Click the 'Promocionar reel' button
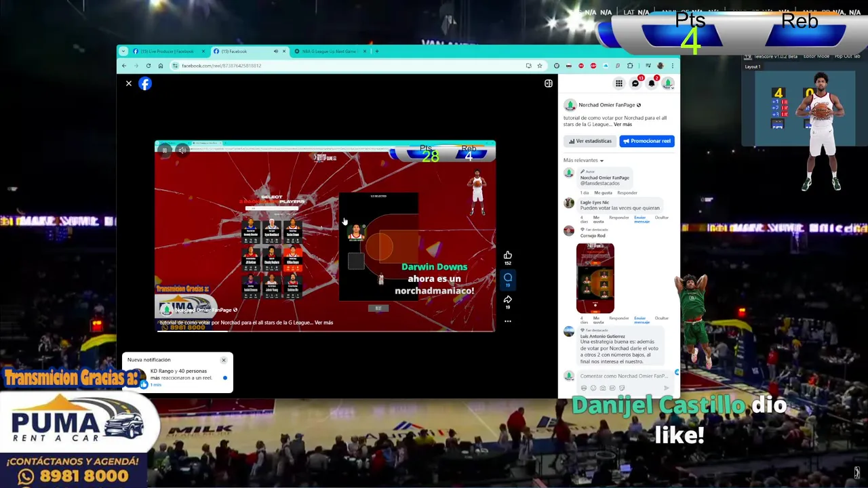868x488 pixels. pos(647,141)
